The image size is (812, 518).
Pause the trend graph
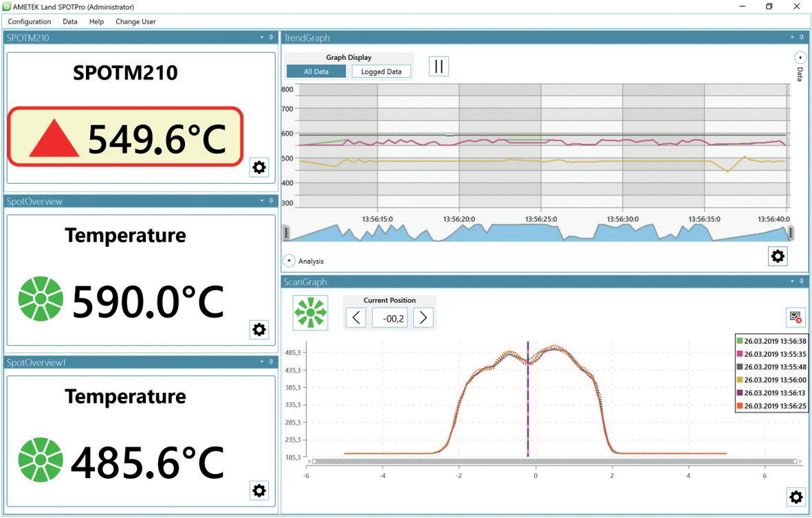click(439, 66)
